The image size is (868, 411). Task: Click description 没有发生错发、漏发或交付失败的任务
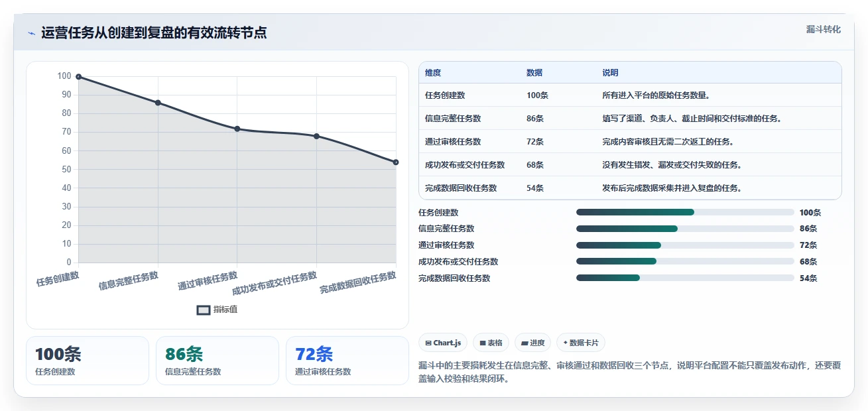click(672, 165)
